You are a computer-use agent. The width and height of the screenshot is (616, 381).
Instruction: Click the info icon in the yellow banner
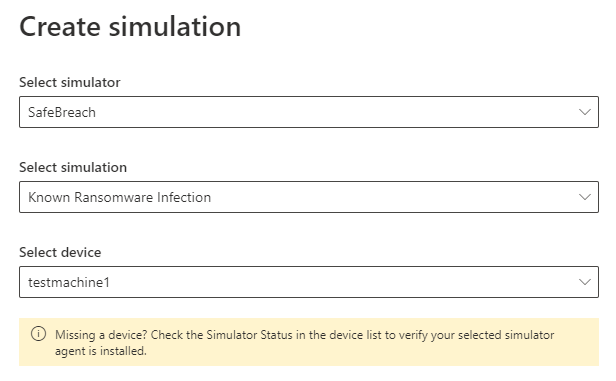[x=38, y=334]
